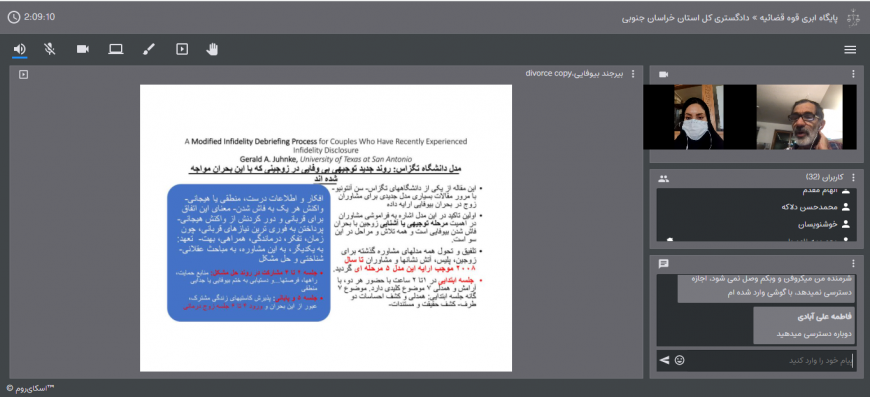Image resolution: width=870 pixels, height=397 pixels.
Task: Open the video panel three-dot menu
Action: click(x=853, y=74)
